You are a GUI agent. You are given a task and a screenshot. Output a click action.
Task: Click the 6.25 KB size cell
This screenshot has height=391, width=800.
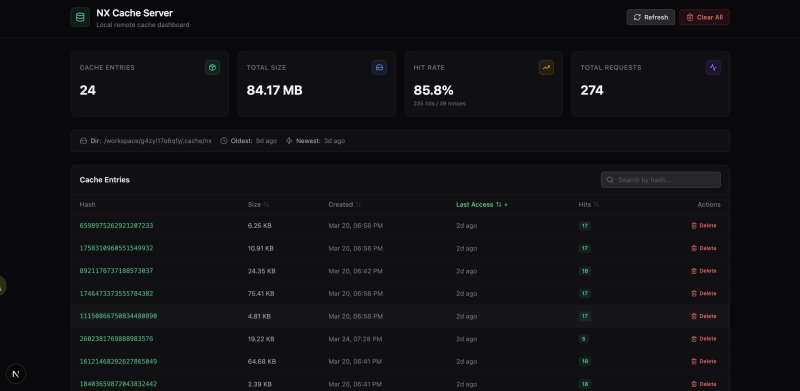pos(260,226)
